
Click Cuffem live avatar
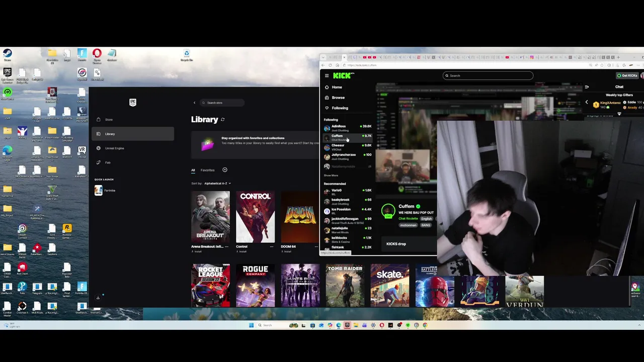(x=388, y=211)
